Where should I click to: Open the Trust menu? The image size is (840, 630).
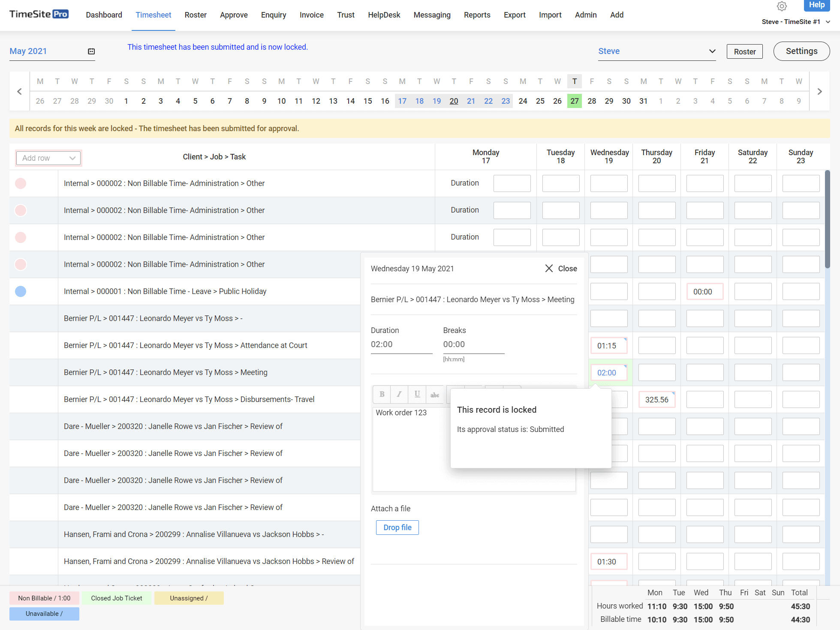pyautogui.click(x=346, y=15)
